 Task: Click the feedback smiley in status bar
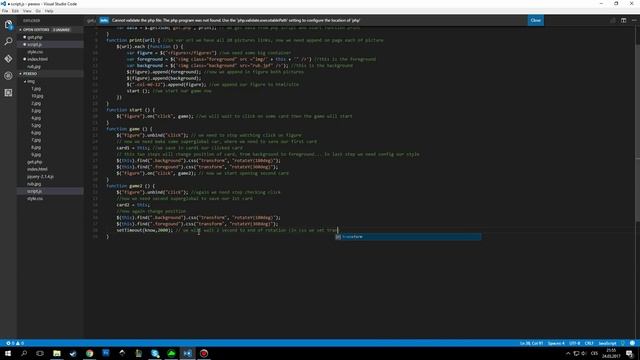632,343
